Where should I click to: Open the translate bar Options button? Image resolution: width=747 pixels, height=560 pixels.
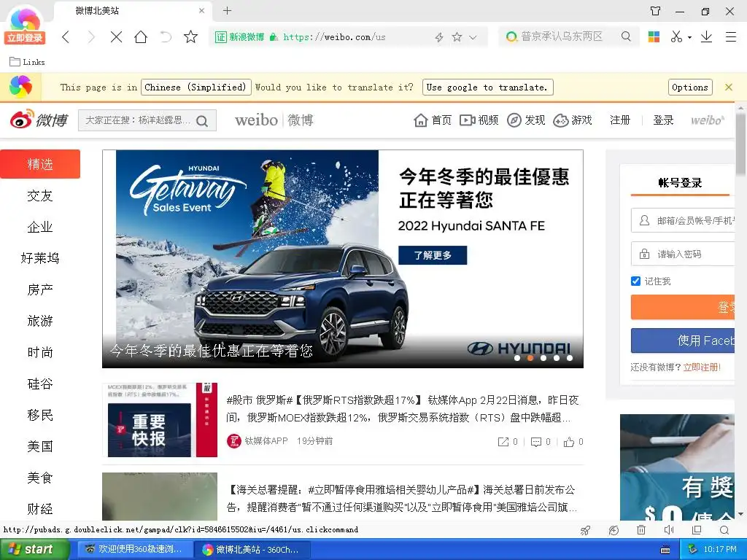[690, 87]
